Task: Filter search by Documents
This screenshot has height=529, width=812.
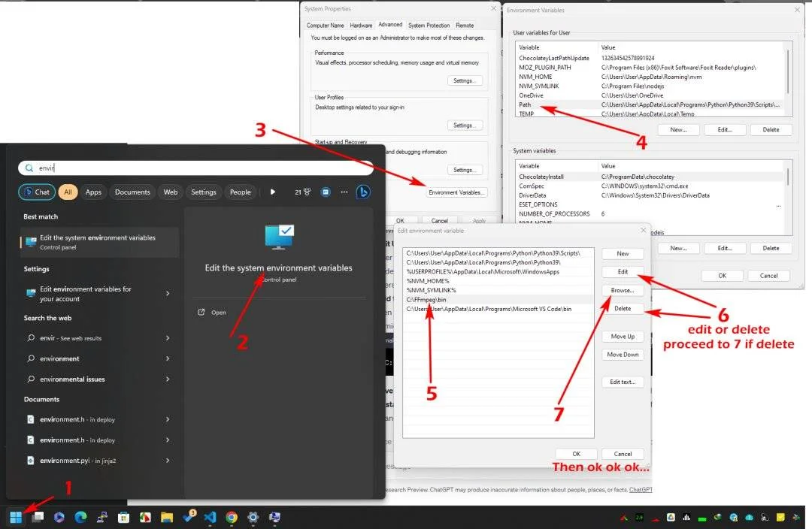Action: tap(132, 192)
